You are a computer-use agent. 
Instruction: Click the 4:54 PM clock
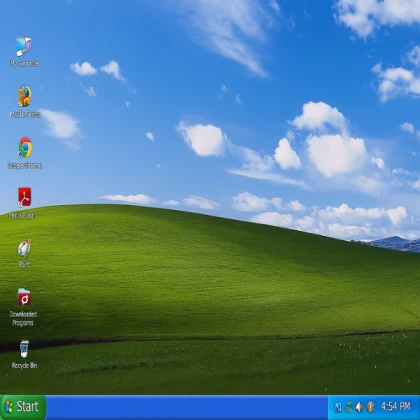coord(395,407)
